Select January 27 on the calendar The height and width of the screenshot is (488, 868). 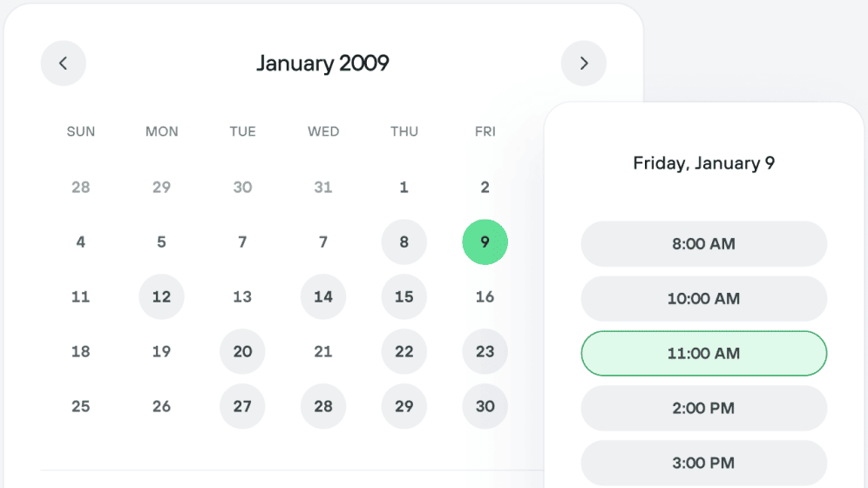tap(242, 407)
